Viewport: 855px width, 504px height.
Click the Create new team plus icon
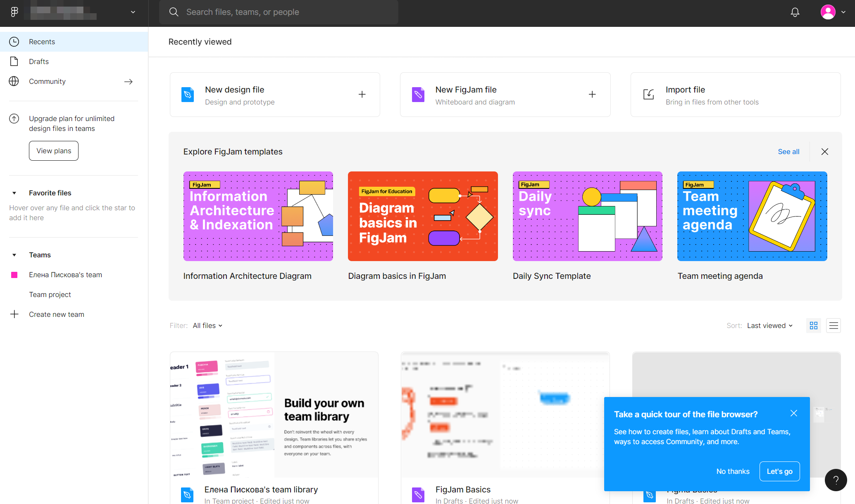click(x=14, y=314)
